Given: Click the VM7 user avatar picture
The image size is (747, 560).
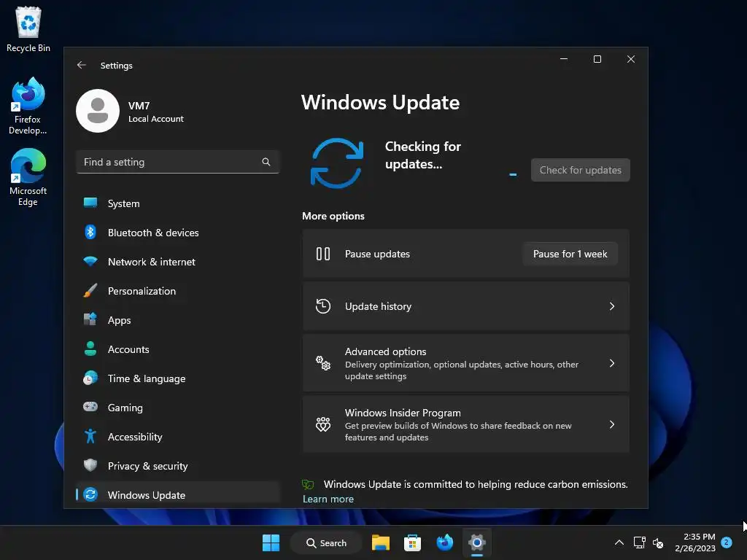Looking at the screenshot, I should [x=98, y=111].
